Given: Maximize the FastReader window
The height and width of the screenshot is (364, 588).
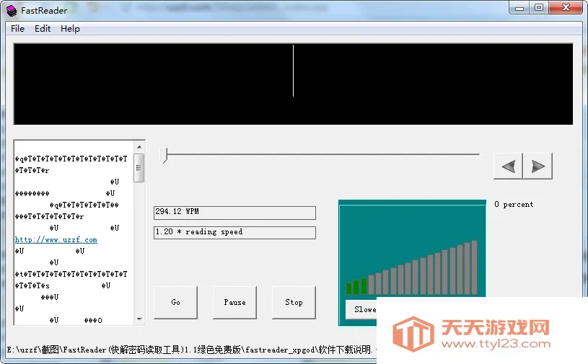Looking at the screenshot, I should point(539,8).
